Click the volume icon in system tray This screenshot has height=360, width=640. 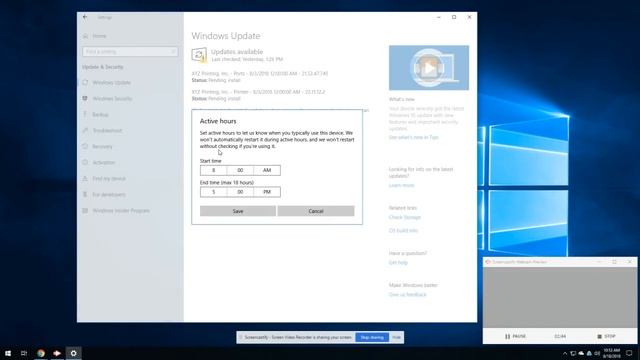click(597, 353)
